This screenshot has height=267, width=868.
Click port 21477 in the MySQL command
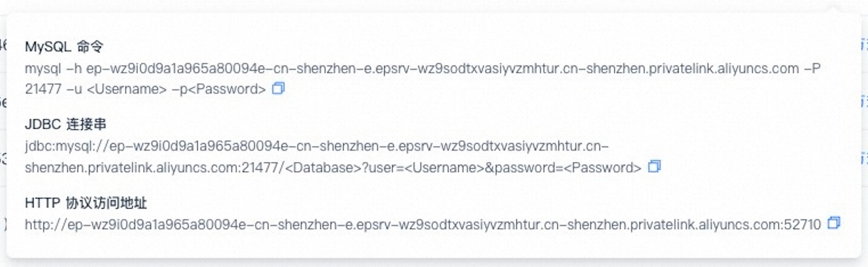coord(43,90)
